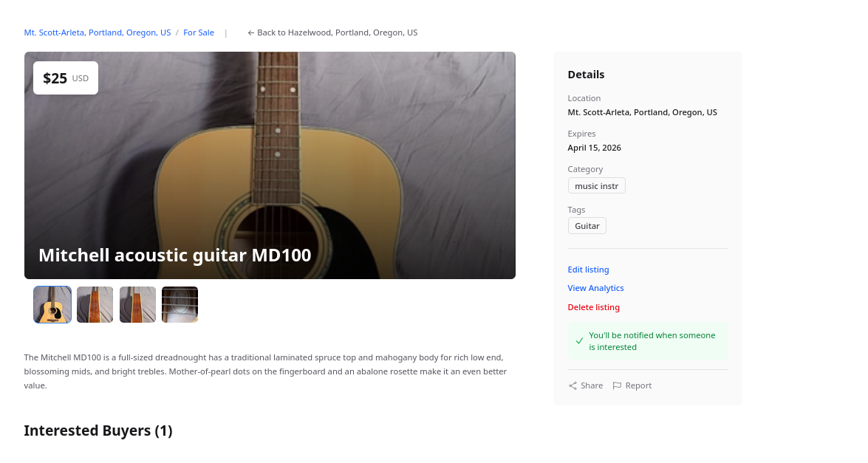
Task: Open the Edit listing option
Action: (588, 270)
